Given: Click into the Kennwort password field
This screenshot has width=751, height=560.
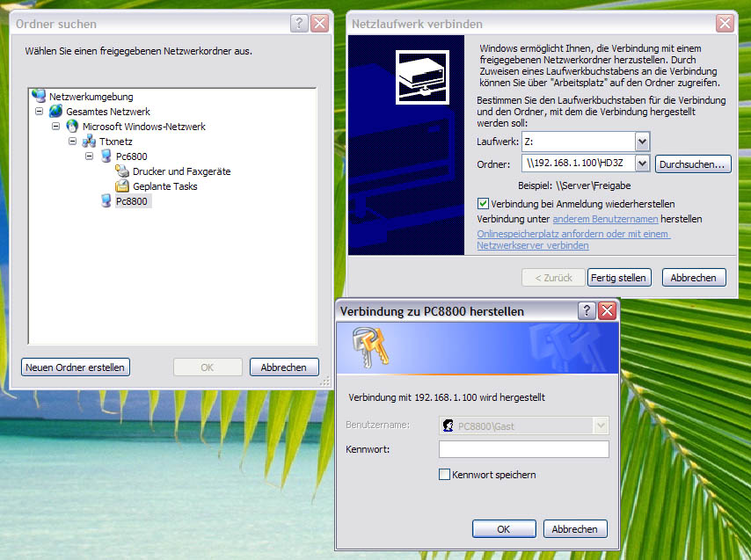Looking at the screenshot, I should [524, 449].
